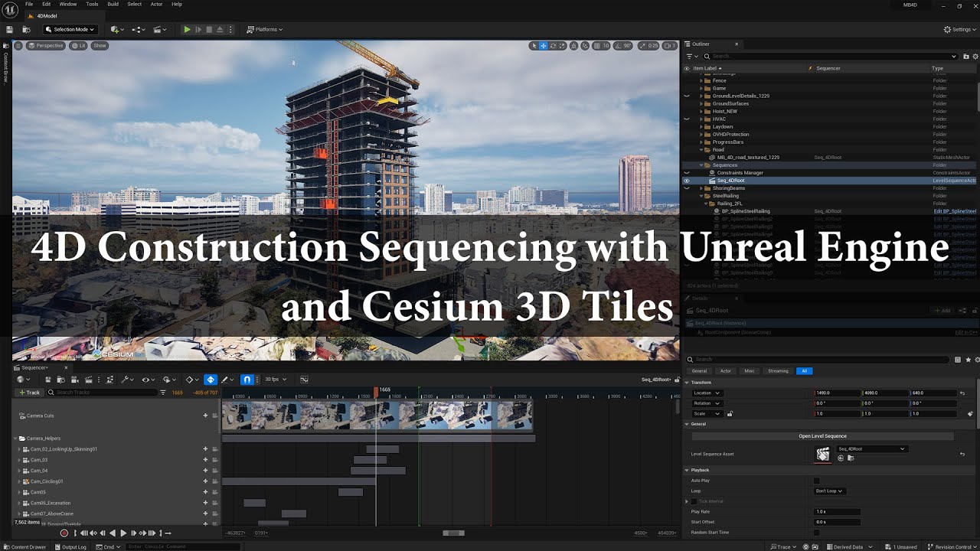Click the Details panel settings gear
Viewport: 980px width, 551px height.
click(977, 360)
